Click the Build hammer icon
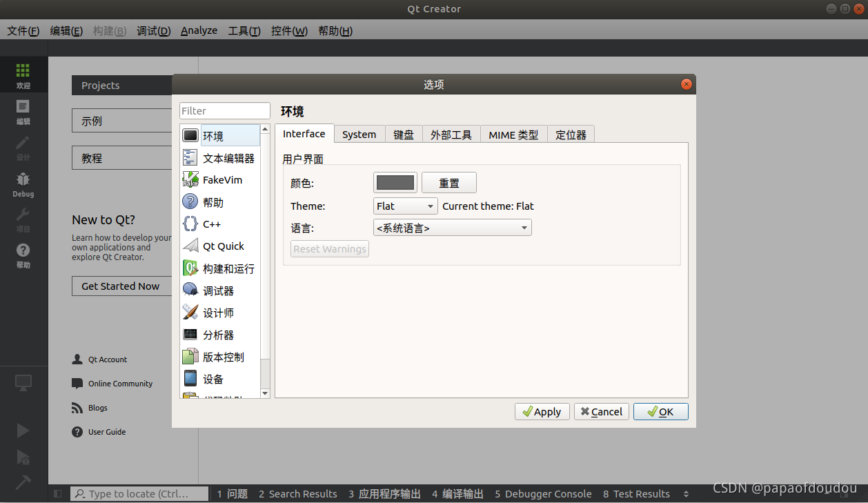868x503 pixels. pyautogui.click(x=23, y=482)
